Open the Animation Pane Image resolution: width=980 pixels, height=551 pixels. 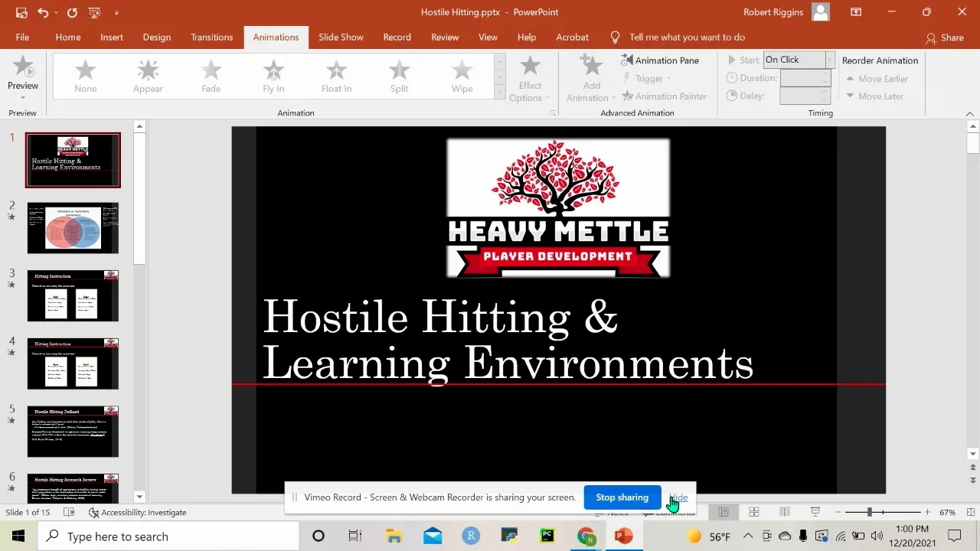(660, 60)
